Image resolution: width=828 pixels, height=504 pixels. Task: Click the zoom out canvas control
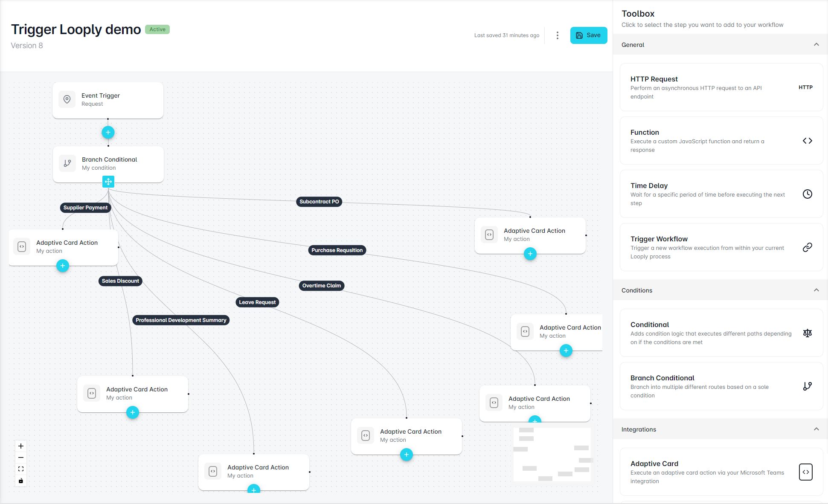(x=21, y=458)
